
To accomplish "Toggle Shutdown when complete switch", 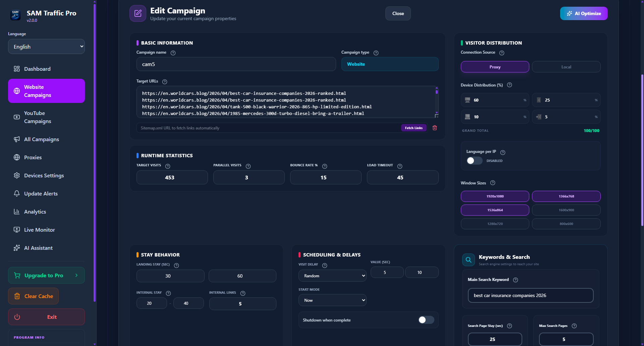I will (x=426, y=320).
